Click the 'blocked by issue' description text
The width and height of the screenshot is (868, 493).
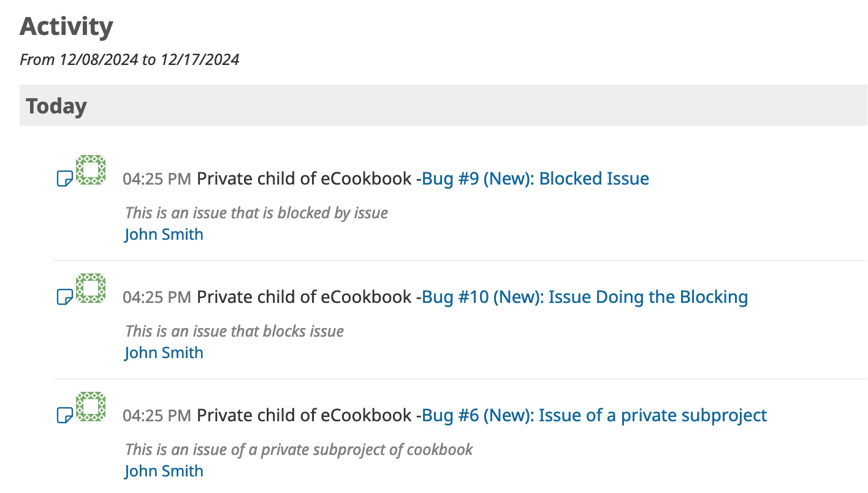coord(257,213)
